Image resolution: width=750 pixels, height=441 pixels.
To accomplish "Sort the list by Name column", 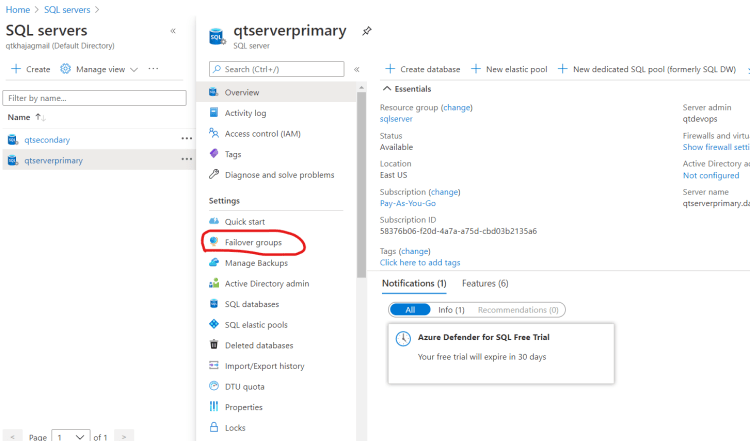I will pos(26,117).
